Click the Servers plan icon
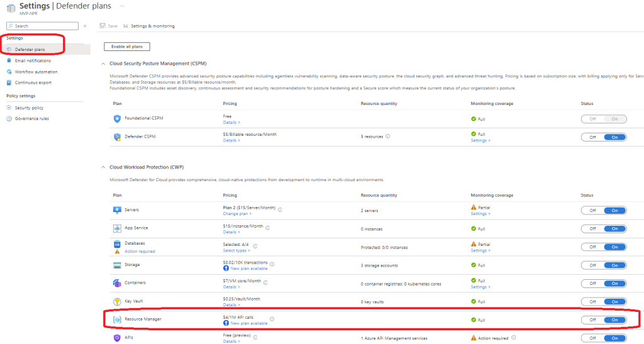 [x=117, y=210]
